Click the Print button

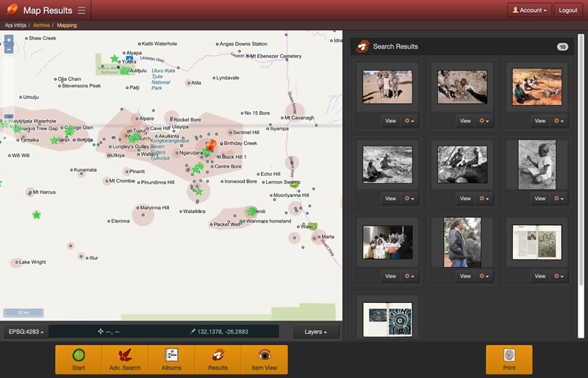click(x=509, y=360)
